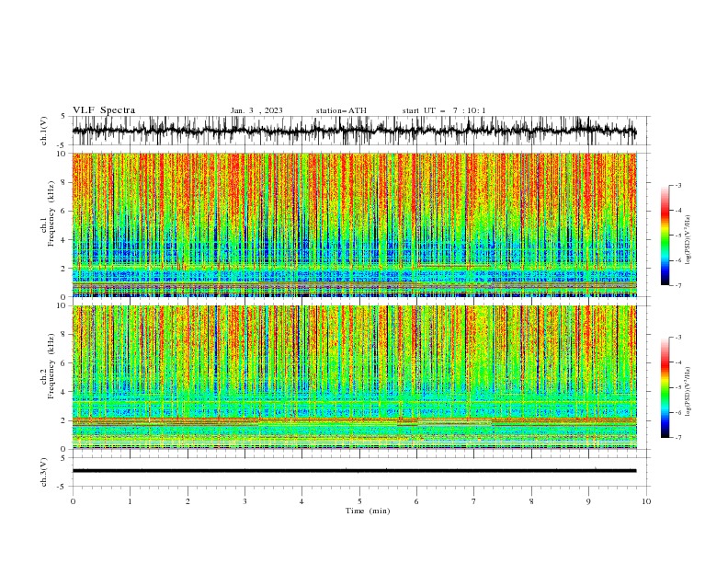The height and width of the screenshot is (563, 728).
Task: Click the ch.1 frequency axis "8" tick label
Action: 65,182
